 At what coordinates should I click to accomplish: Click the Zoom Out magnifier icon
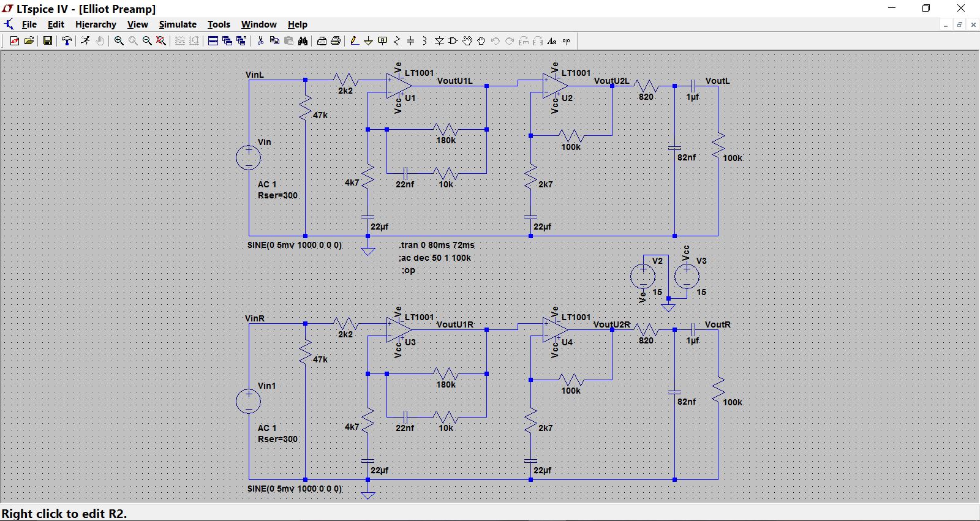[x=147, y=41]
